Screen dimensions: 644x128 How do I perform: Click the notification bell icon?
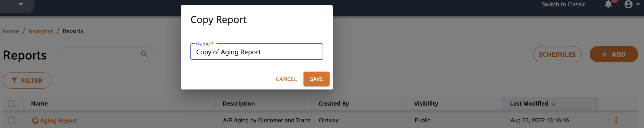pos(608,4)
